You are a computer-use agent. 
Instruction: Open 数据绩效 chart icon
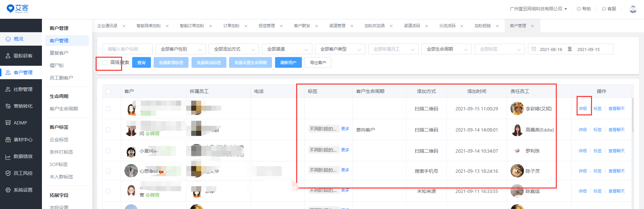tap(8, 156)
